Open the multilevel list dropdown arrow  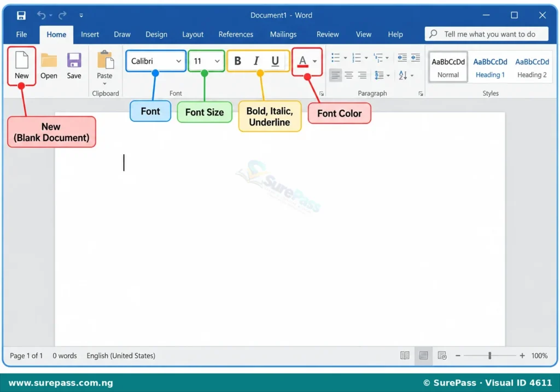(x=387, y=58)
